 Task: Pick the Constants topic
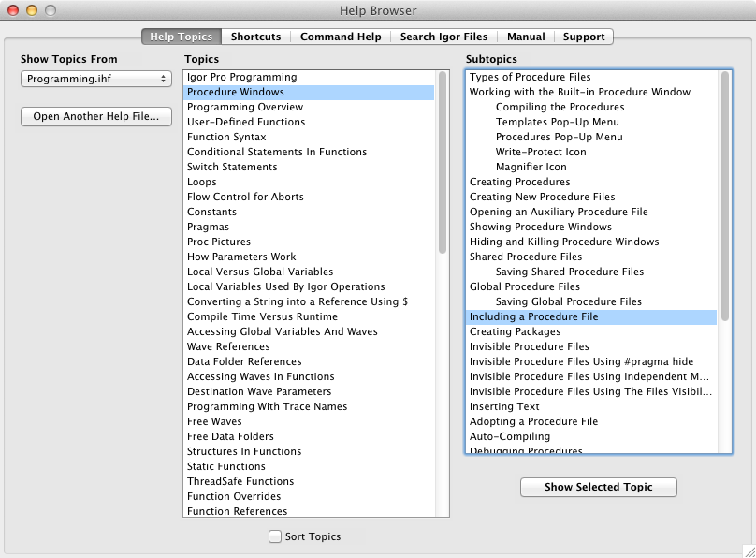pyautogui.click(x=309, y=212)
